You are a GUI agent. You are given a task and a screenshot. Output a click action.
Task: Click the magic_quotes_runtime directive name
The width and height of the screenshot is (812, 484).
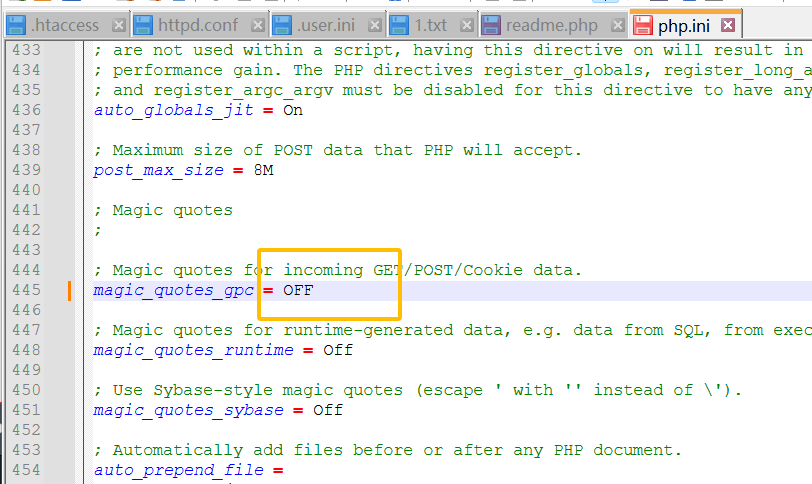pos(193,350)
